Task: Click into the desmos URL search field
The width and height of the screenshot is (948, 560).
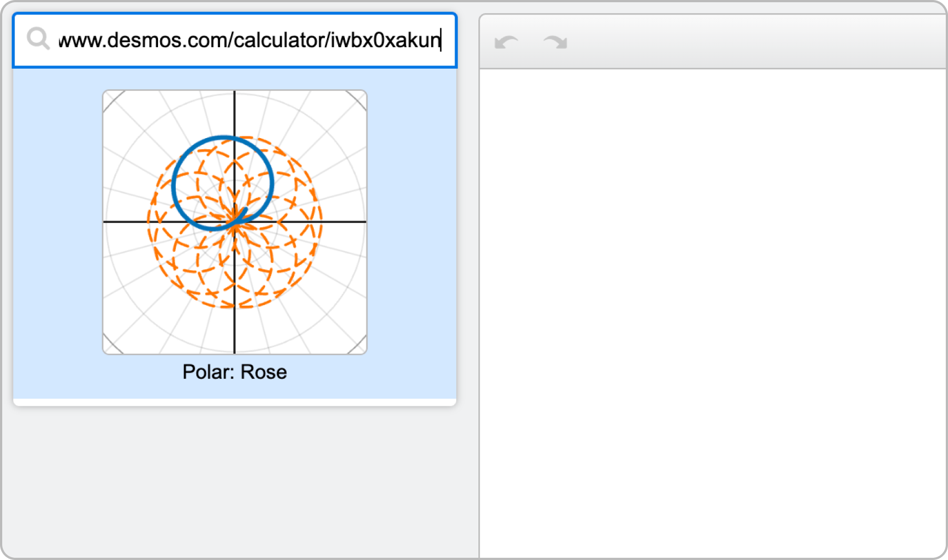Action: 235,40
